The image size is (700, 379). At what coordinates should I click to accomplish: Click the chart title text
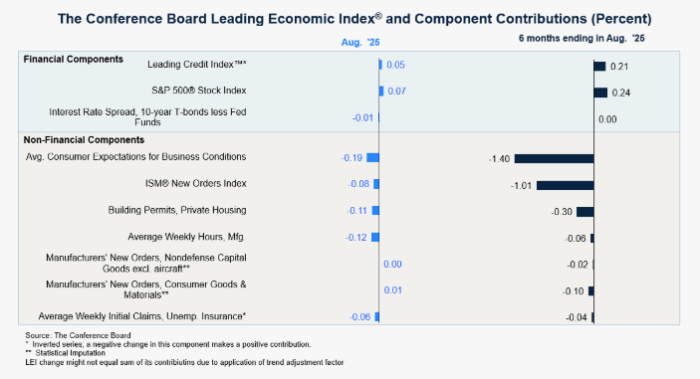point(354,19)
